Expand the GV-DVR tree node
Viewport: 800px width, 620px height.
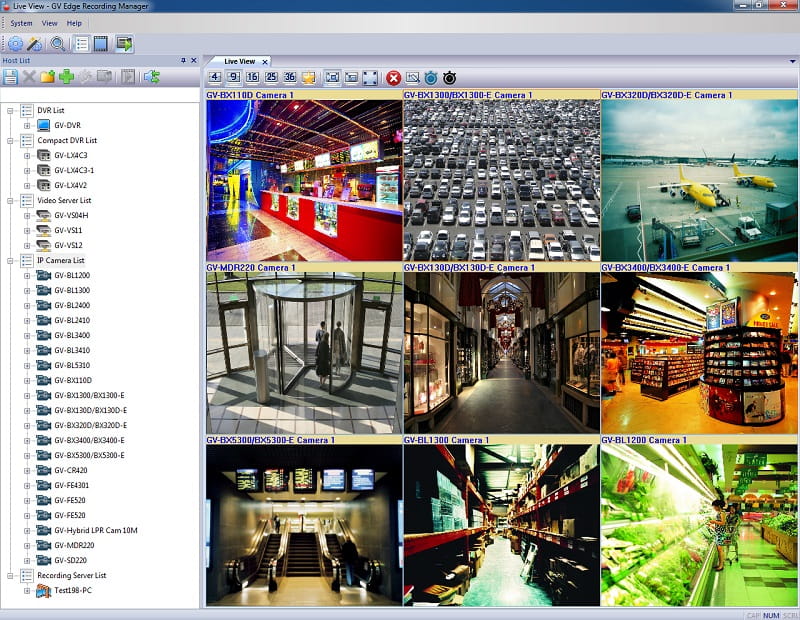point(28,125)
